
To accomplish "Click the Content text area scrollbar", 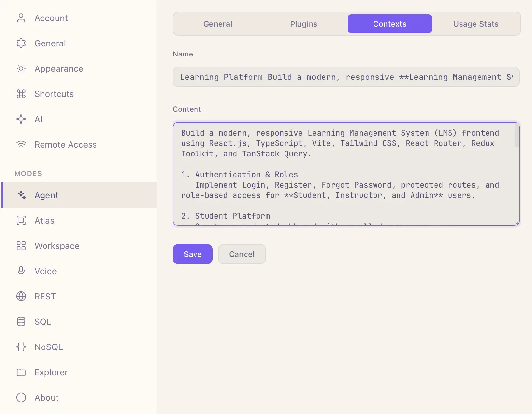I will (517, 135).
